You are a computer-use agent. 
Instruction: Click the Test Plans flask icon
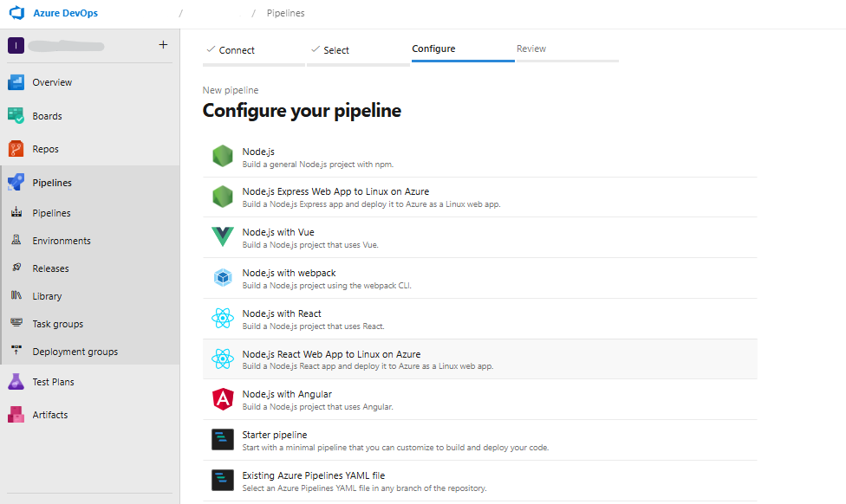coord(16,382)
